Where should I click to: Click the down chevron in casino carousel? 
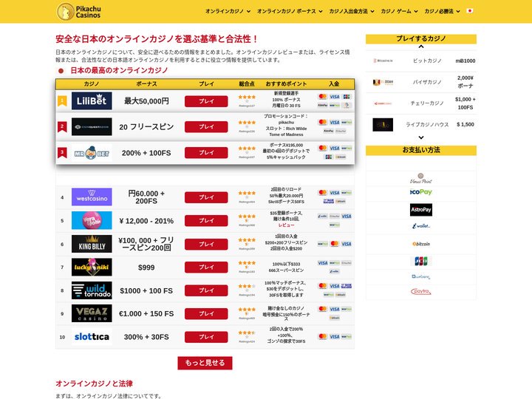(x=421, y=137)
